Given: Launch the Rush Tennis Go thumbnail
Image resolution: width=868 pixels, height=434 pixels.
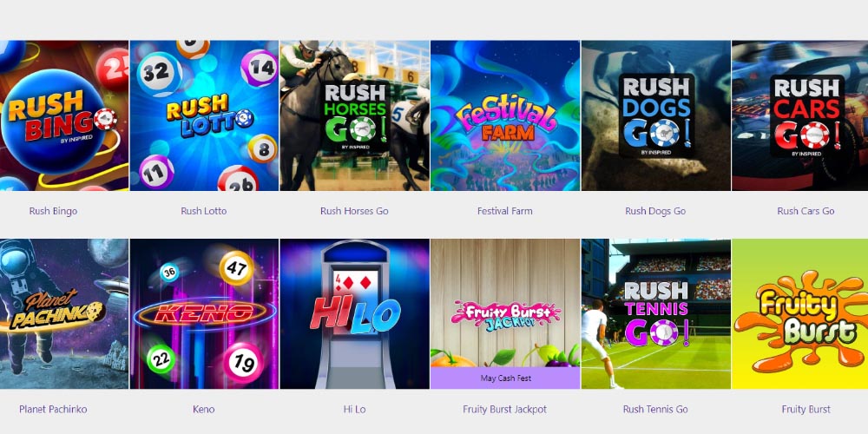Looking at the screenshot, I should [655, 314].
